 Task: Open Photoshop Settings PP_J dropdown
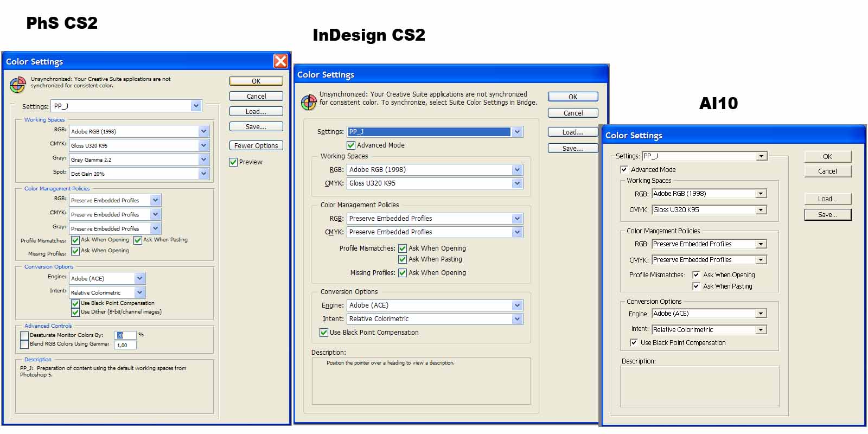(x=126, y=106)
